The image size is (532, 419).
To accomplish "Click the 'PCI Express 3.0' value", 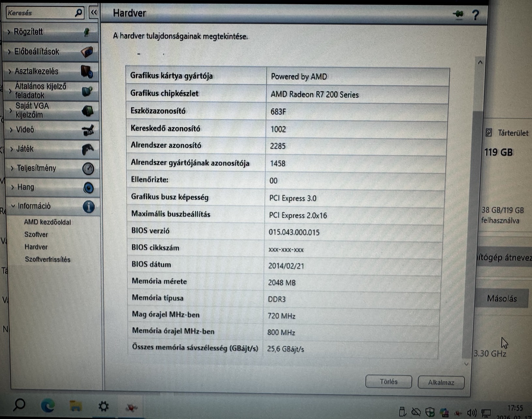I will [293, 198].
